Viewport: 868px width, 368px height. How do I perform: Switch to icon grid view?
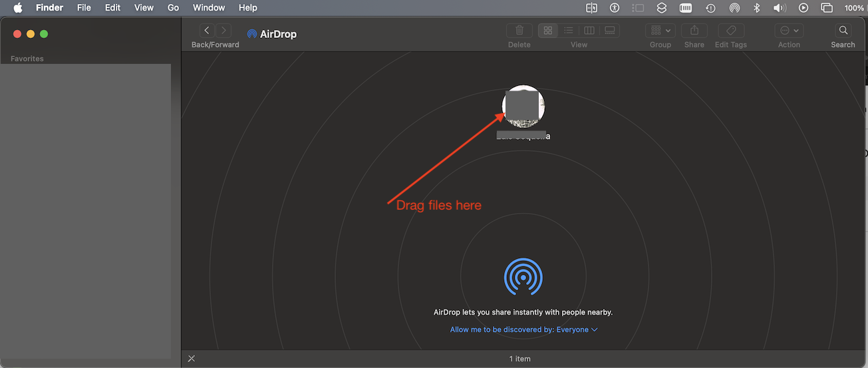[x=548, y=31]
